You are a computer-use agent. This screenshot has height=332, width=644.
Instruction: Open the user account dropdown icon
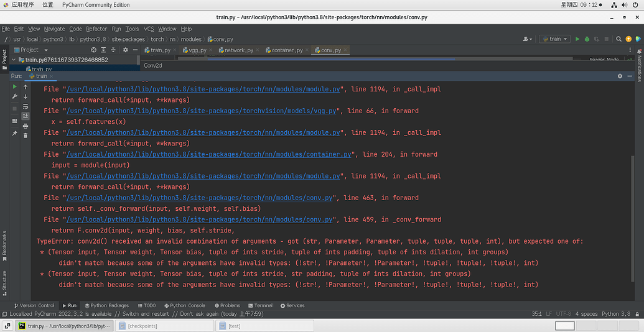pyautogui.click(x=528, y=39)
